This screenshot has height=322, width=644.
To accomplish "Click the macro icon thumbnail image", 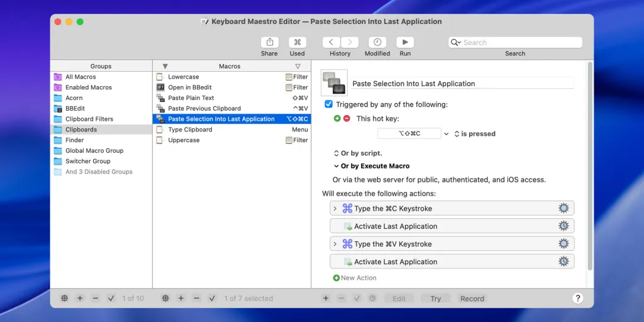I will [334, 83].
